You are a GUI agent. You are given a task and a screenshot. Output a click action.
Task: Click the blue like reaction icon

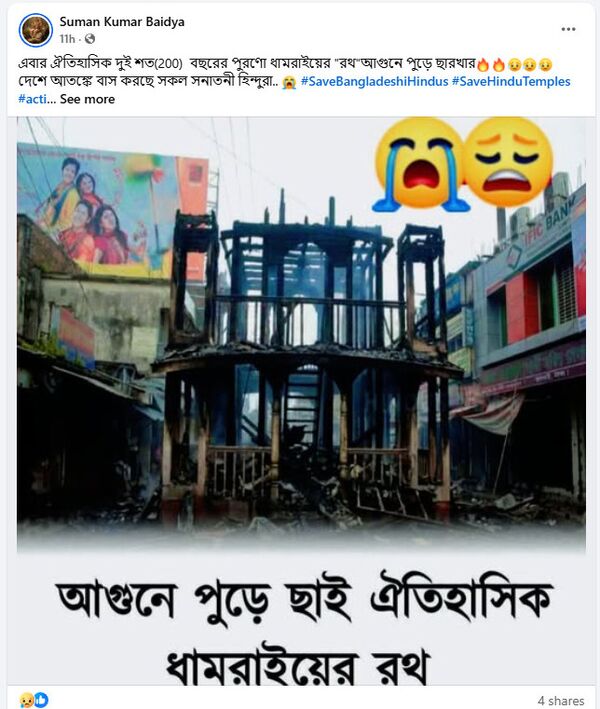tap(41, 700)
